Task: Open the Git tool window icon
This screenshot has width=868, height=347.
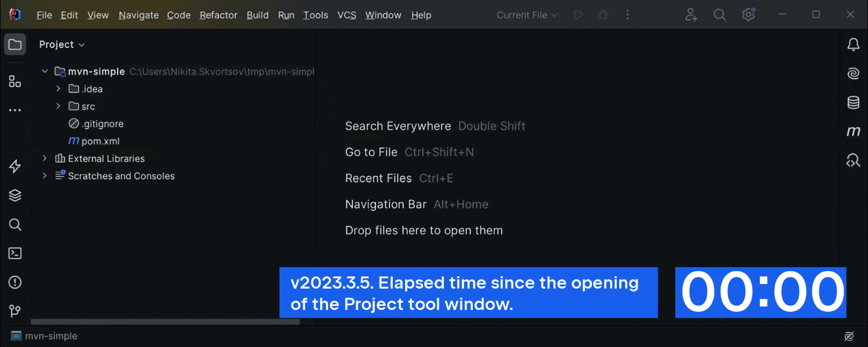Action: [x=15, y=311]
